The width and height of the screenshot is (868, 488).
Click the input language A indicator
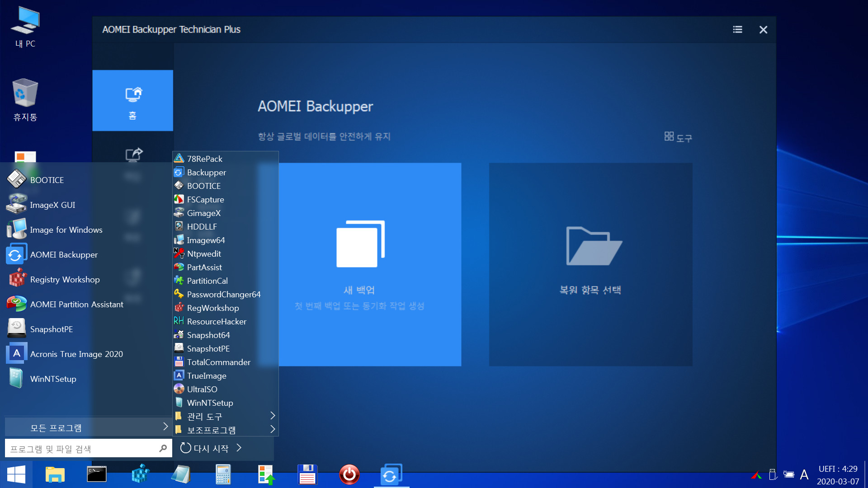[x=804, y=474]
